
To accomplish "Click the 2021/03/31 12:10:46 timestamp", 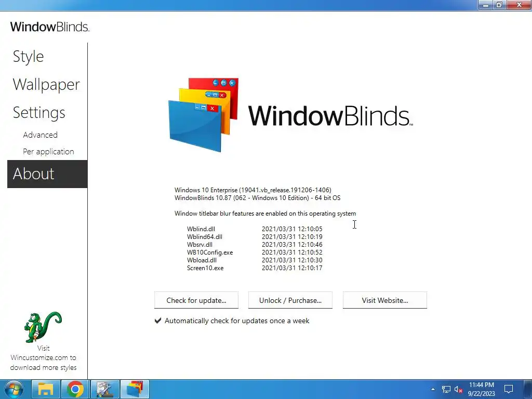I will (292, 245).
